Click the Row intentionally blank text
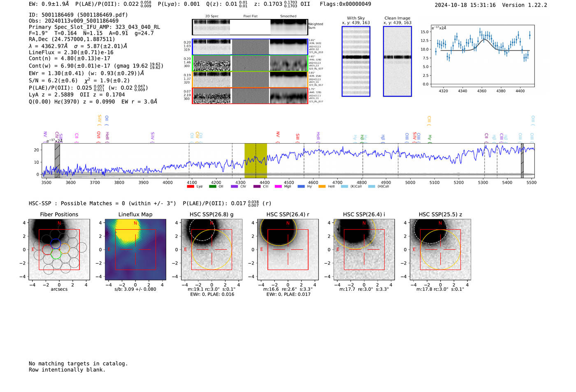 (x=67, y=370)
